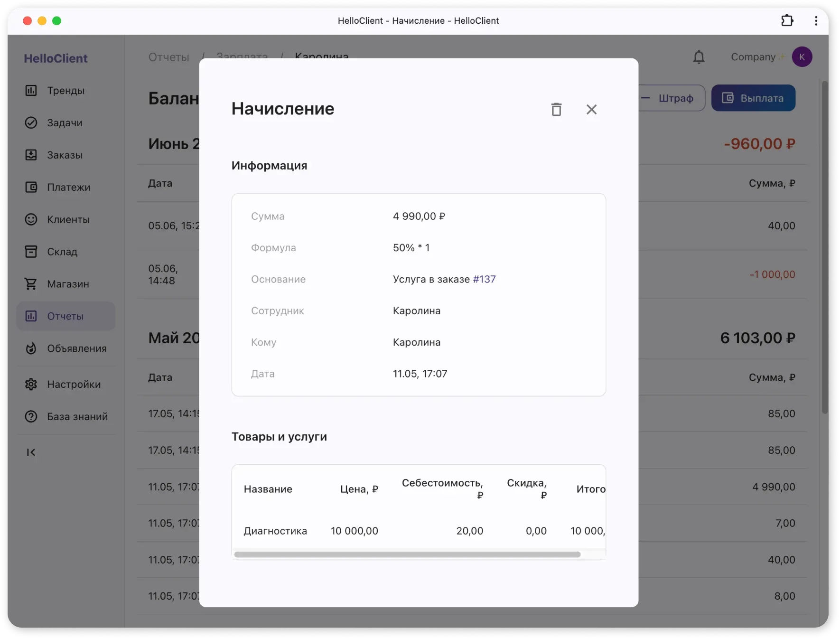Click the Company account avatar
The height and width of the screenshot is (639, 840).
point(802,56)
